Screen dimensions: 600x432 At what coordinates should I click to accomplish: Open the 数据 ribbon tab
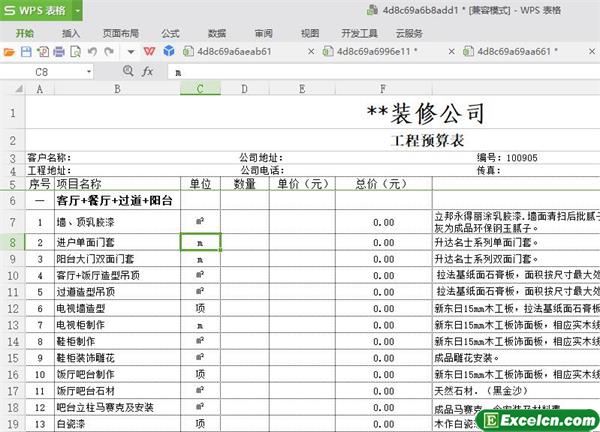coord(217,33)
